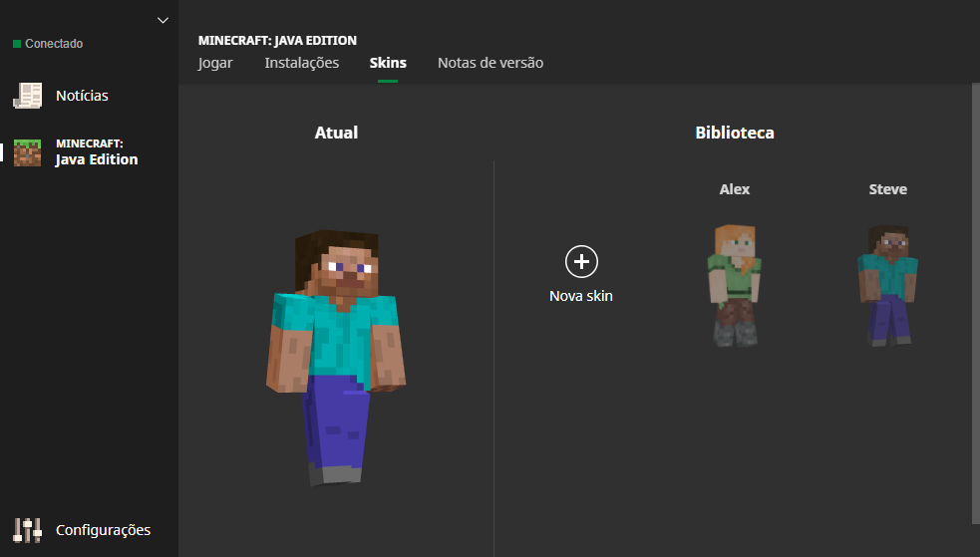Click the Nova skin label

click(581, 296)
